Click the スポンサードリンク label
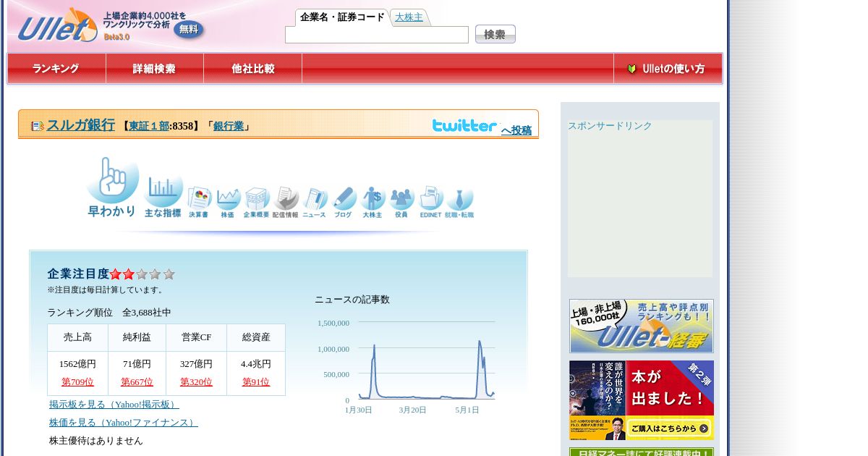Screen dimensions: 868x456 tap(610, 126)
